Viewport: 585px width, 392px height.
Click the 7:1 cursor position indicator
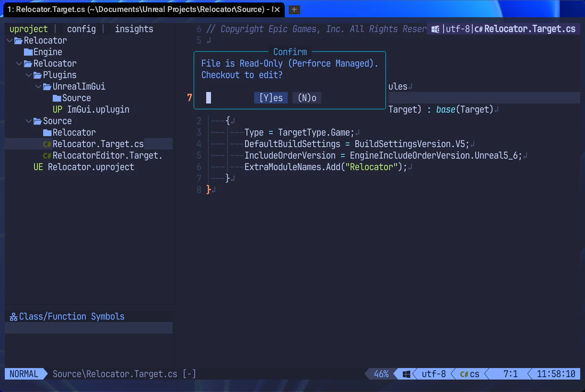(511, 374)
